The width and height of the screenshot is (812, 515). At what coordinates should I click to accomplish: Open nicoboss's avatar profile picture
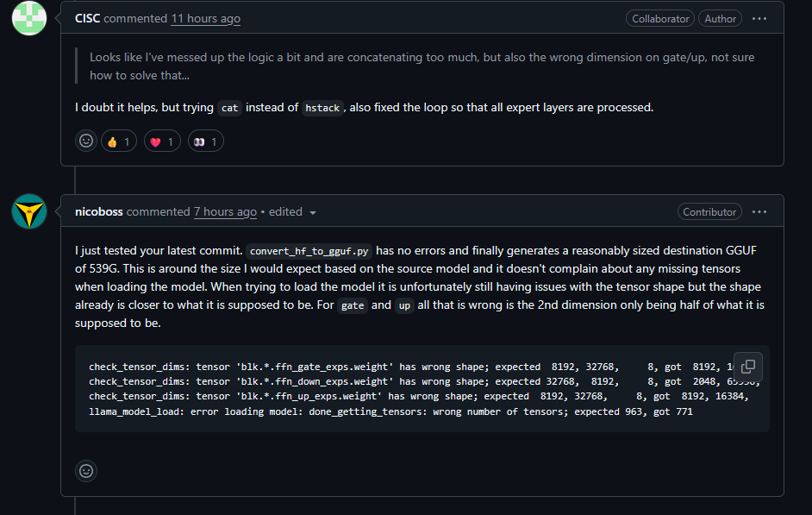tap(29, 211)
